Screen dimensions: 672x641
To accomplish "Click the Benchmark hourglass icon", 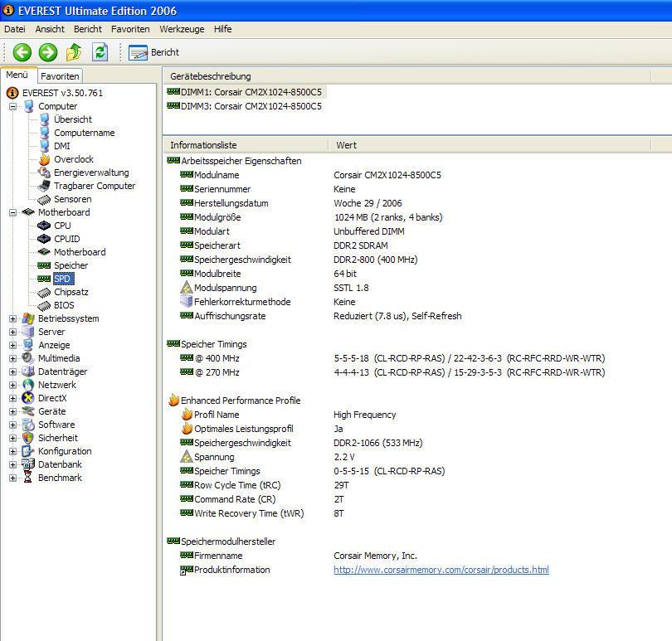I will point(28,478).
